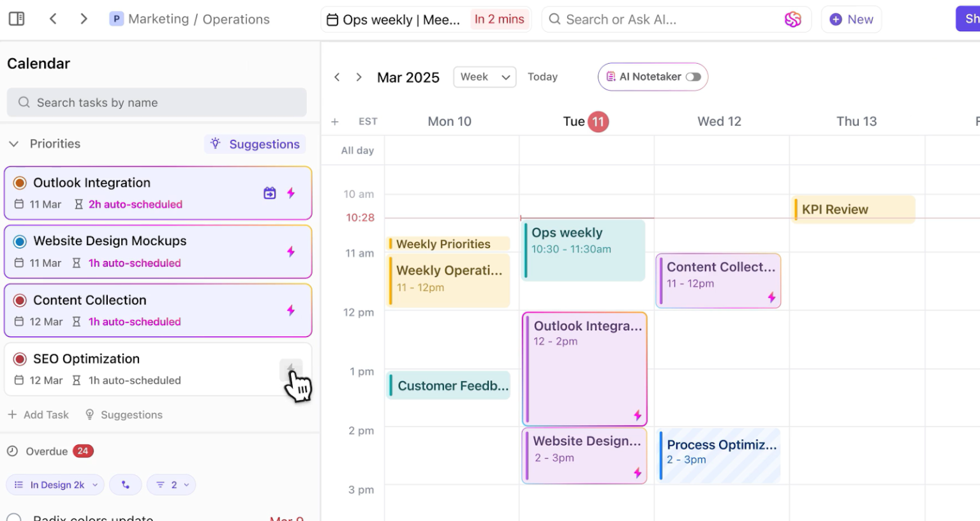Click the purple Suggestions button
The height and width of the screenshot is (521, 980).
(255, 144)
